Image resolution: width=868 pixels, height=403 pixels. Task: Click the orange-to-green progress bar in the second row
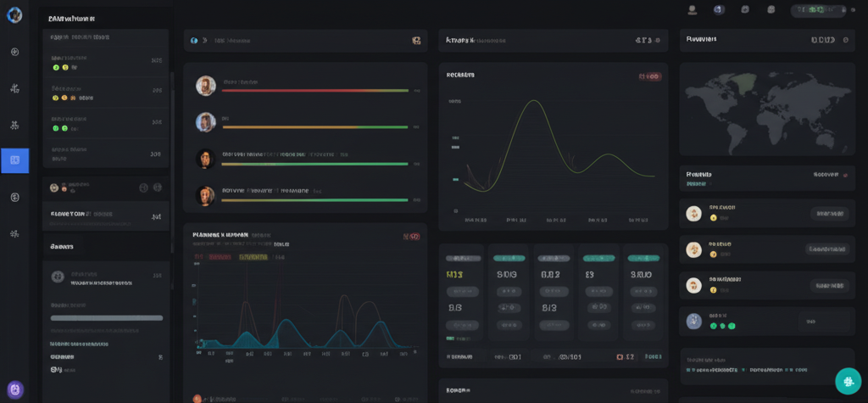point(315,127)
